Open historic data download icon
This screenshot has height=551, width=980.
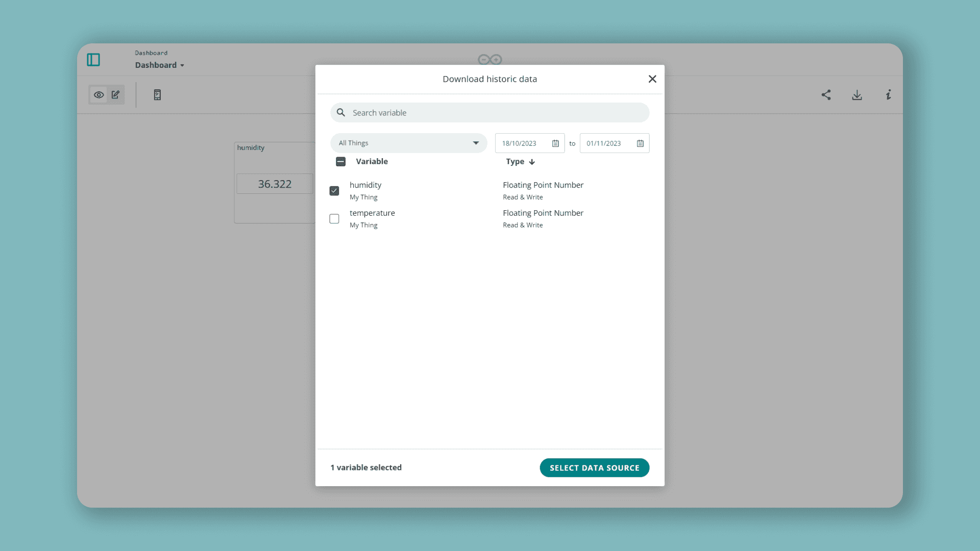tap(857, 95)
